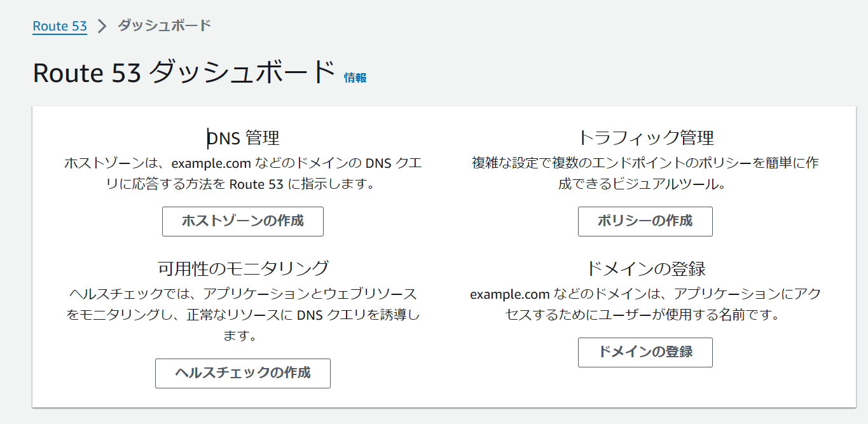Open the Route 53 breadcrumb link
The image size is (868, 424).
click(x=60, y=26)
